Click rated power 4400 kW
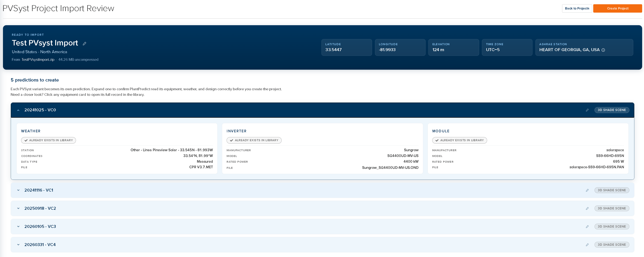The height and width of the screenshot is (257, 644). [411, 162]
